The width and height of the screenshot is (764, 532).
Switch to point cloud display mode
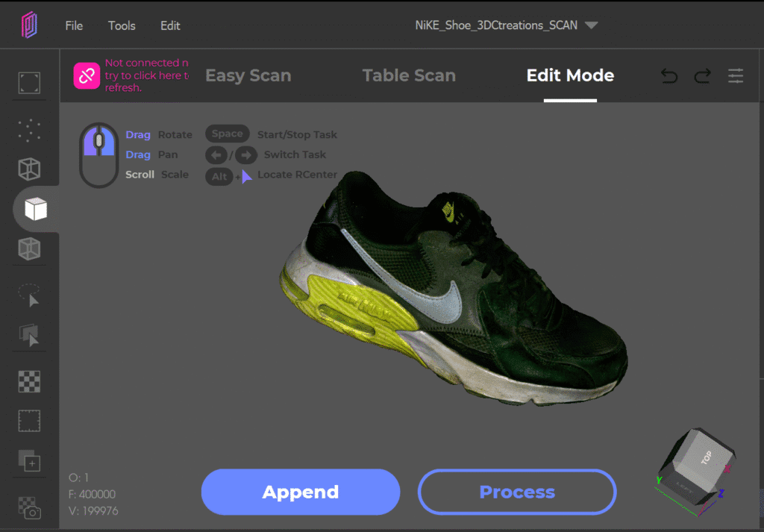(29, 130)
